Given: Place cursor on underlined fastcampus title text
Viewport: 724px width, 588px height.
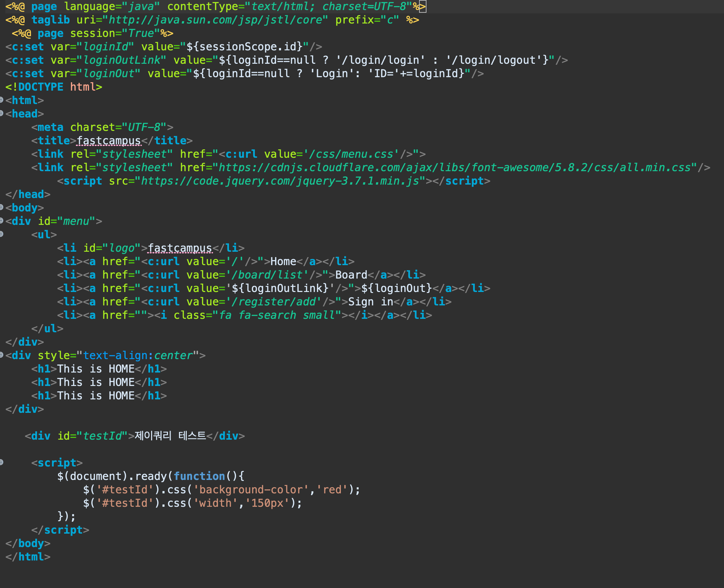Looking at the screenshot, I should (108, 141).
